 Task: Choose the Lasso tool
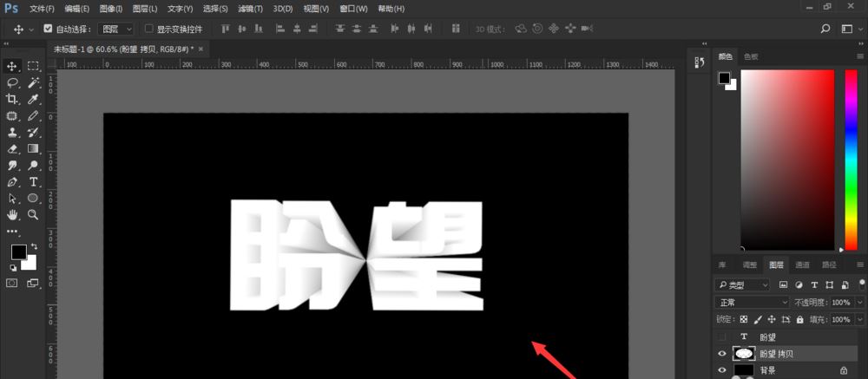point(11,83)
